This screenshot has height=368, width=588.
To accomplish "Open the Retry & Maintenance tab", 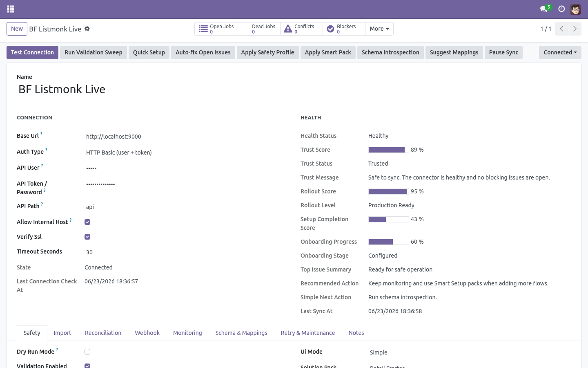I will 308,333.
